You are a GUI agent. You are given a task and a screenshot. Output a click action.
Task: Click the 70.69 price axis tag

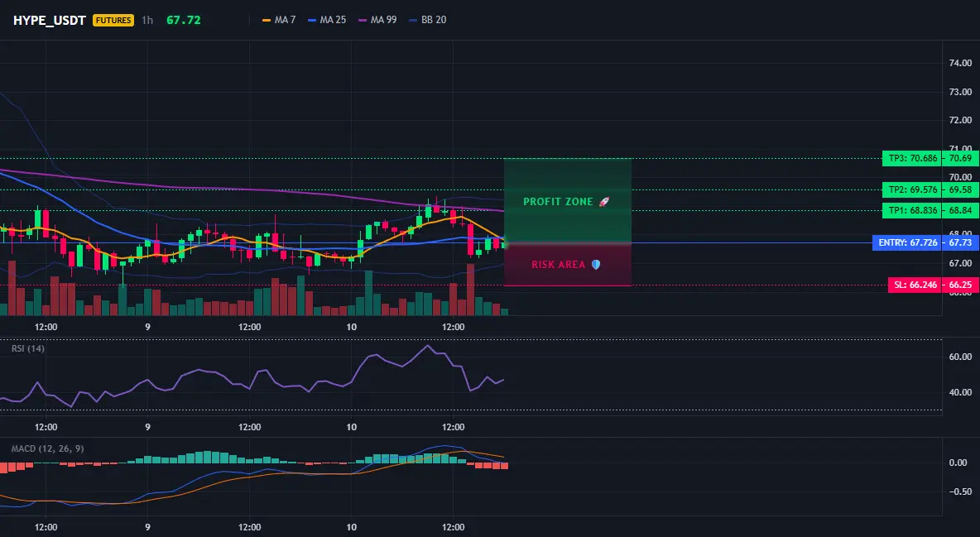pos(961,158)
